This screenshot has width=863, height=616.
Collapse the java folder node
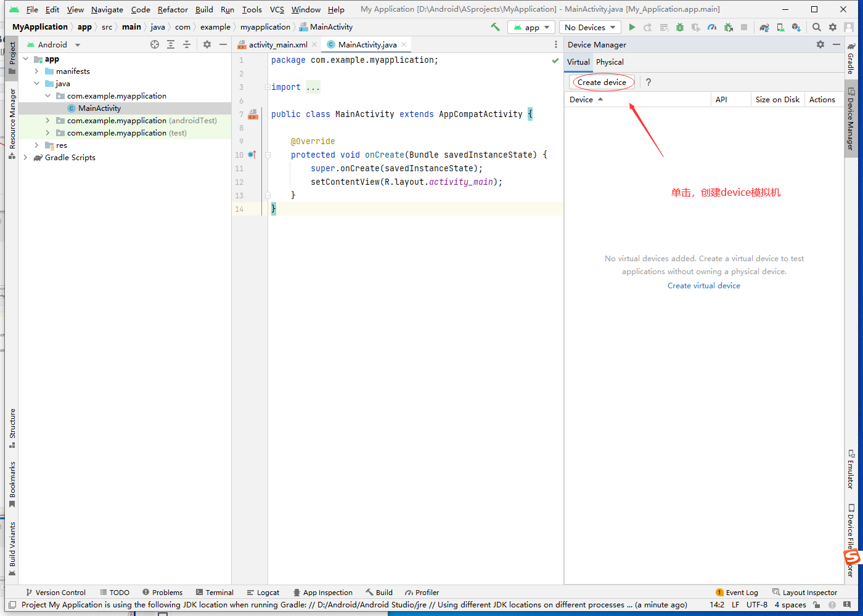pos(37,84)
